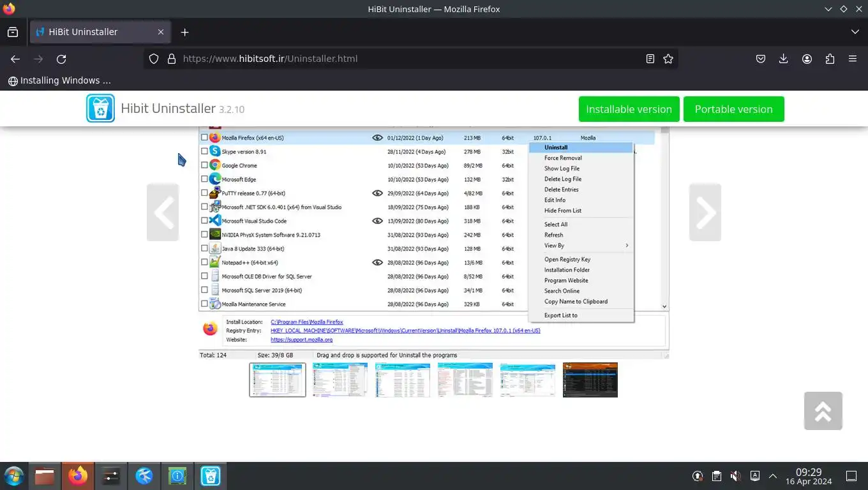This screenshot has width=868, height=490.
Task: Choose Open Registry Key in the context menu
Action: (581, 260)
